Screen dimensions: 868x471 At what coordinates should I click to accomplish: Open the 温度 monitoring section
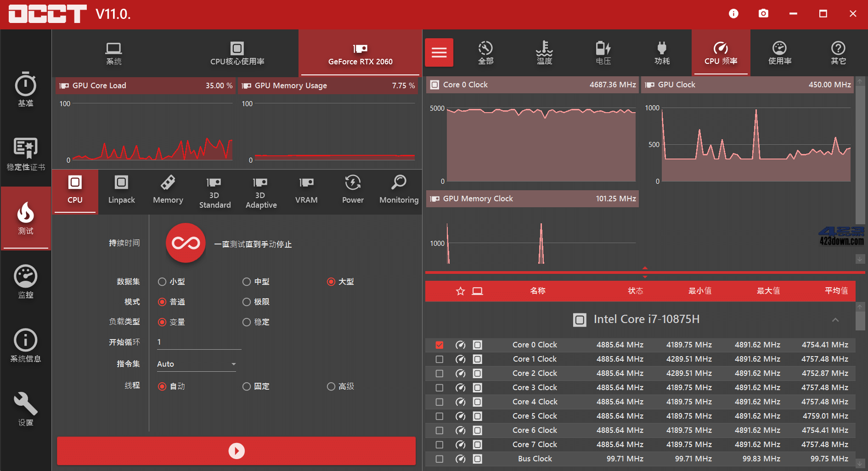(x=544, y=52)
